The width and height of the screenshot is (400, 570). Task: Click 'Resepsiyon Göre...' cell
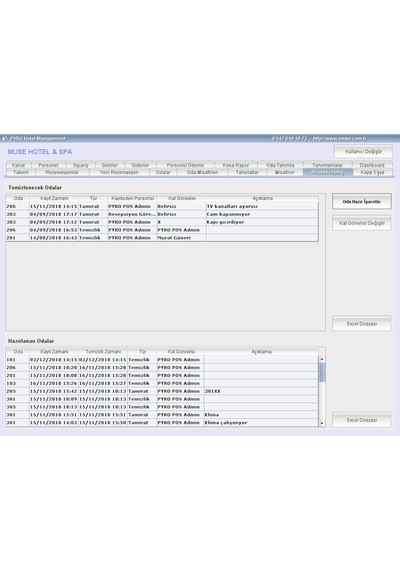click(x=132, y=214)
